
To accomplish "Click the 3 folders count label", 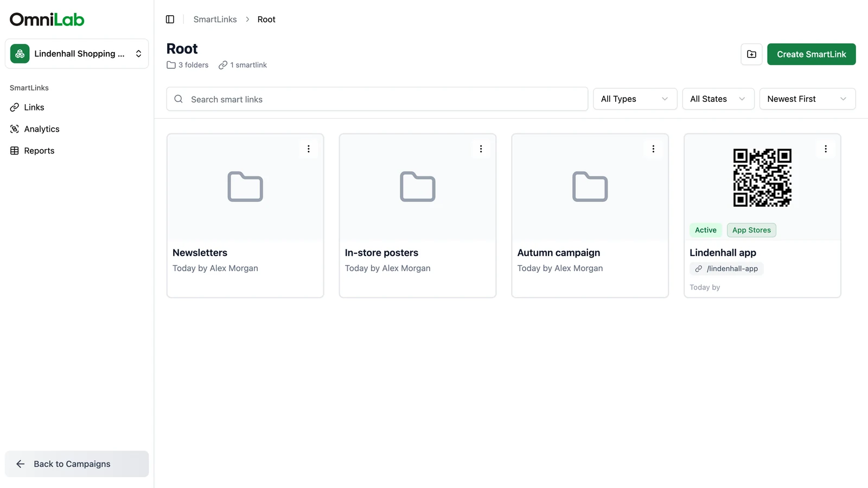I will click(x=188, y=65).
